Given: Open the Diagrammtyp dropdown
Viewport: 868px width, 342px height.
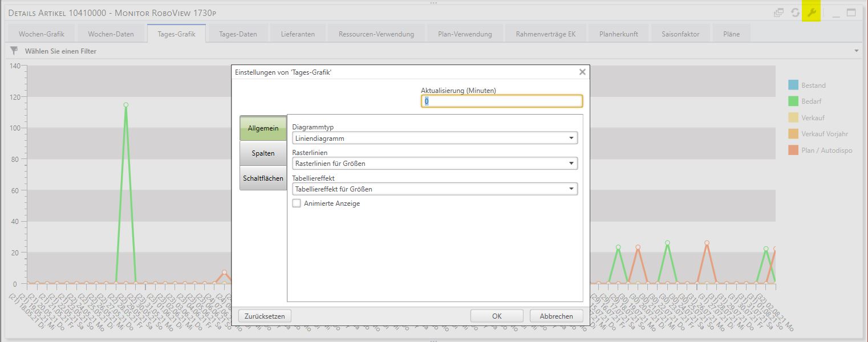Looking at the screenshot, I should [435, 138].
